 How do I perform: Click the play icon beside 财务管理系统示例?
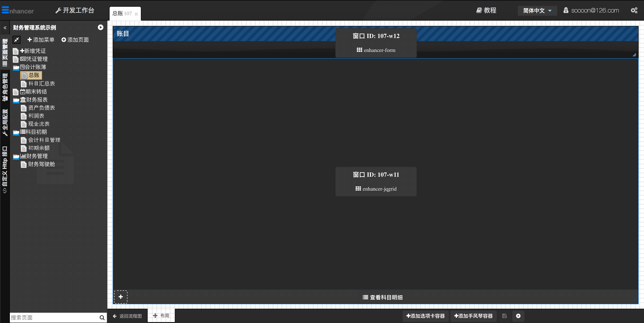coord(100,28)
